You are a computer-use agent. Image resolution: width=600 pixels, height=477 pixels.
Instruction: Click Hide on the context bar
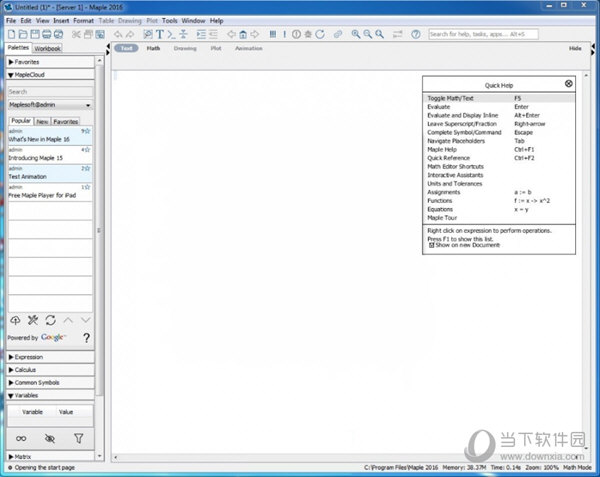pyautogui.click(x=575, y=48)
